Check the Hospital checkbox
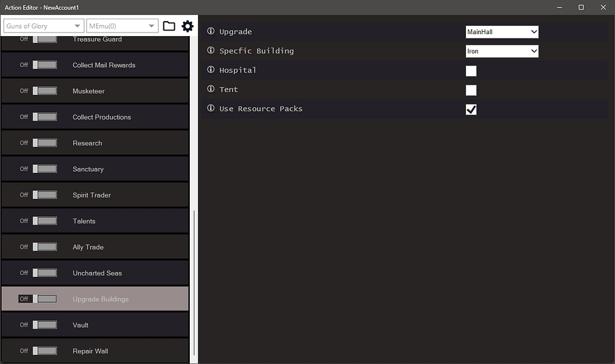 coord(471,71)
